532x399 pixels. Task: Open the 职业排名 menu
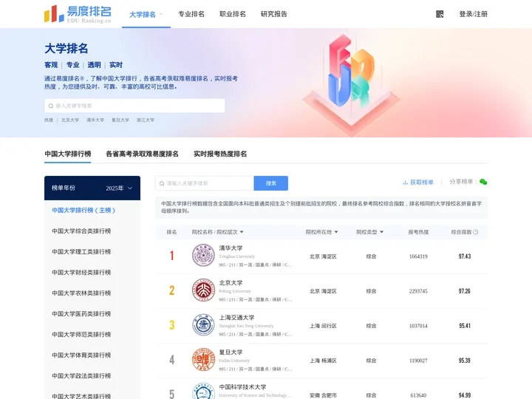233,14
